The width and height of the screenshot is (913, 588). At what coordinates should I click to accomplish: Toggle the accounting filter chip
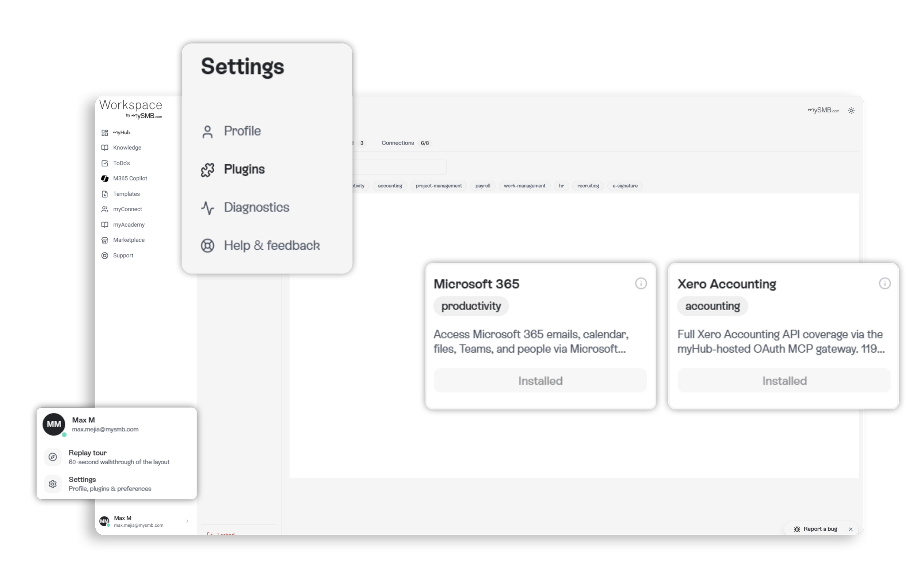pos(390,186)
